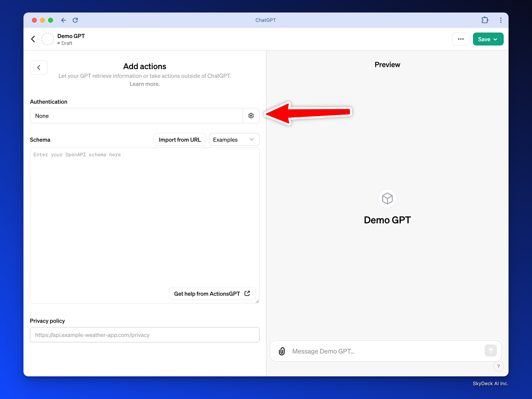The height and width of the screenshot is (399, 532).
Task: Click the Import from URL button
Action: point(180,140)
